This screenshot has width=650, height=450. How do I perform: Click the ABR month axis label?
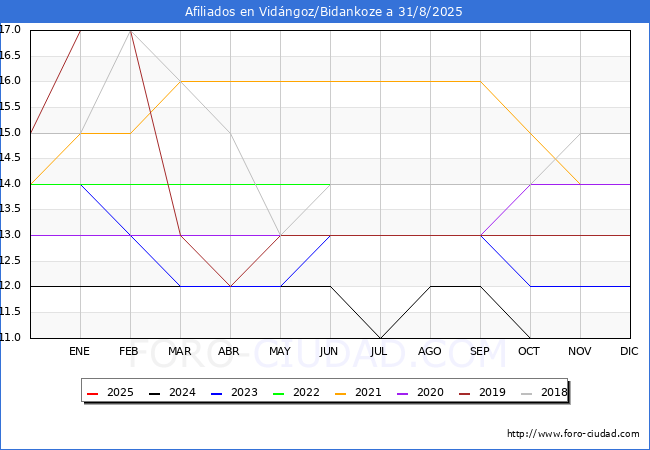[x=229, y=351]
